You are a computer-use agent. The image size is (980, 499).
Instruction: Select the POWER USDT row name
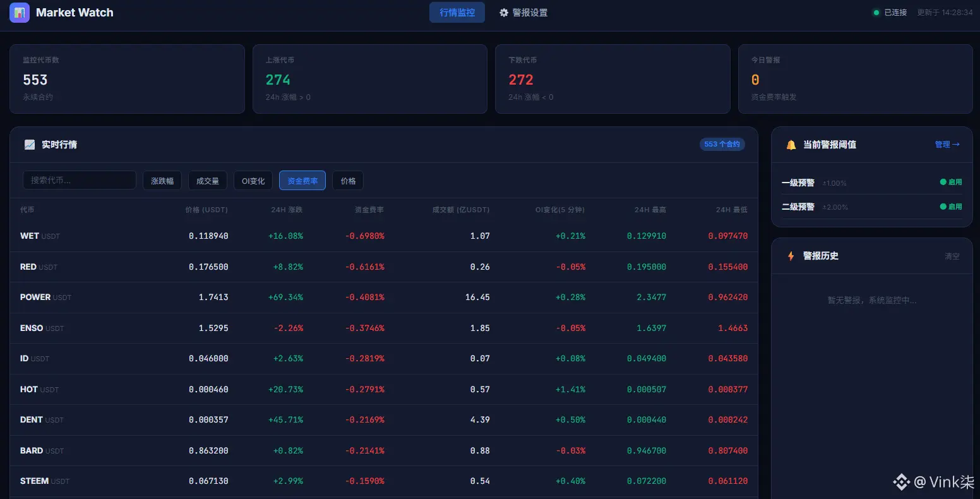[45, 298]
